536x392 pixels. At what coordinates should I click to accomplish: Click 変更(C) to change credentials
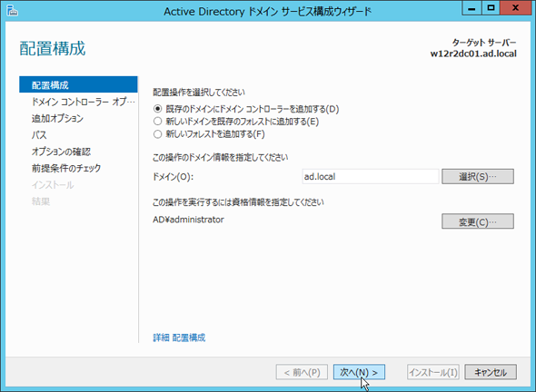(478, 221)
